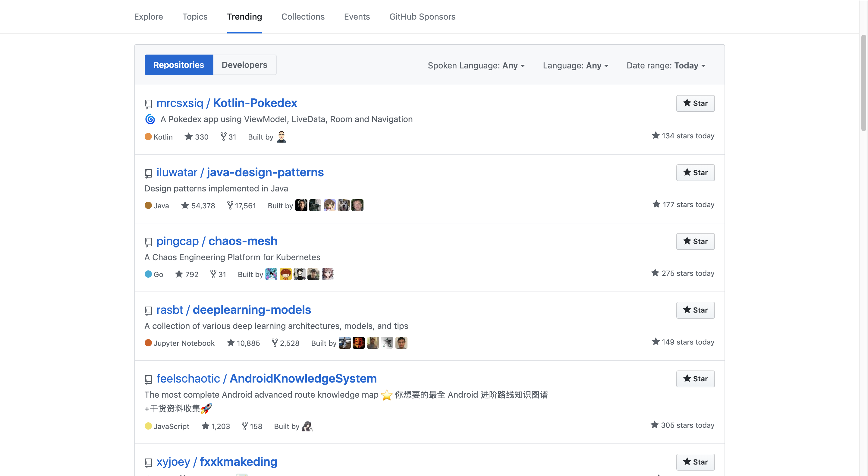
Task: Click orange Kotlin language color dot
Action: point(148,137)
